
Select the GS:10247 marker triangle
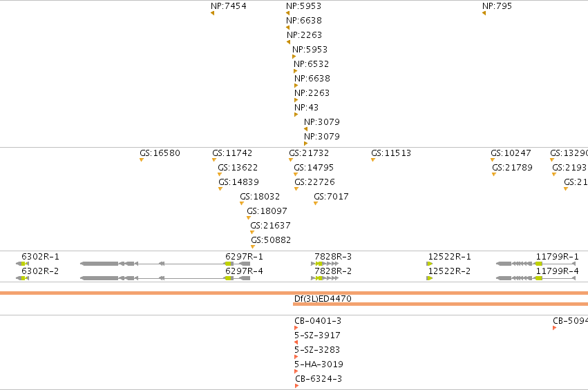point(493,160)
